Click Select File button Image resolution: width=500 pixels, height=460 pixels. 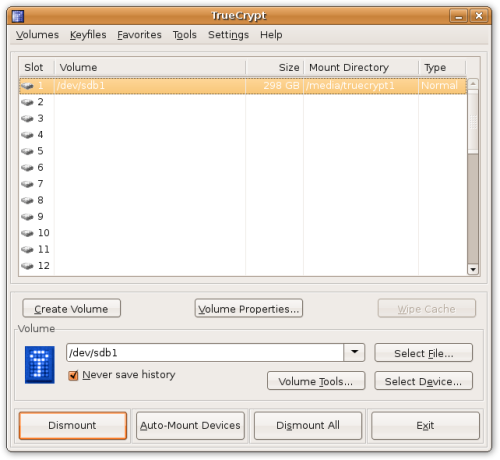423,353
